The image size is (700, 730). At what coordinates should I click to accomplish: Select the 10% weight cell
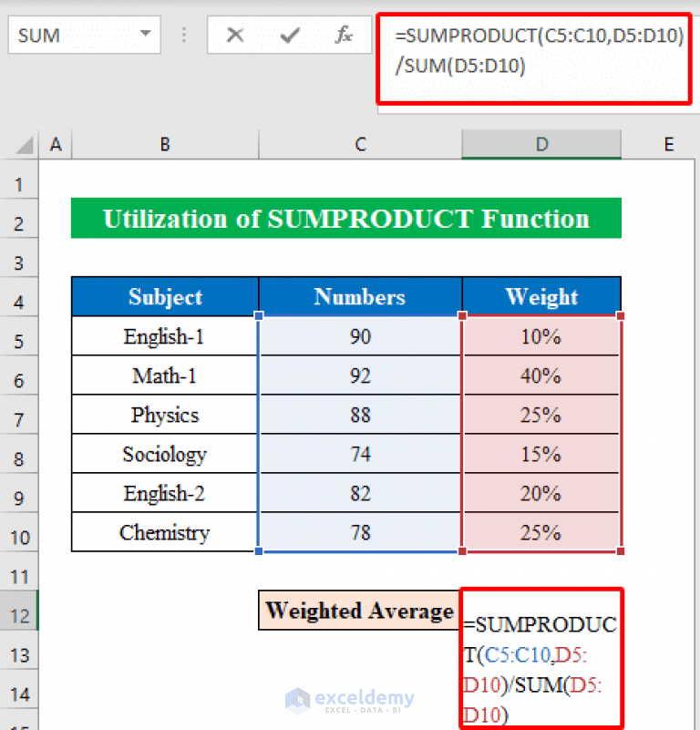(541, 336)
